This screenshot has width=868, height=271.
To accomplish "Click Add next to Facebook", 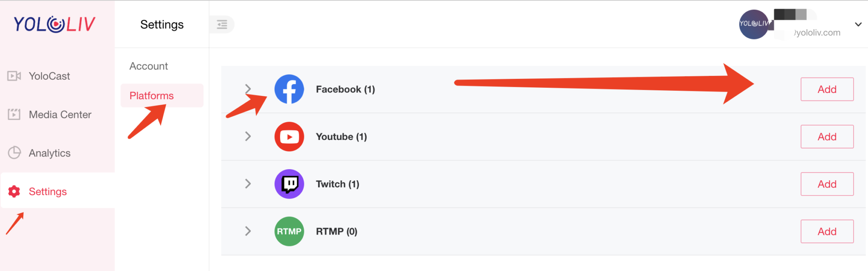I will 827,89.
